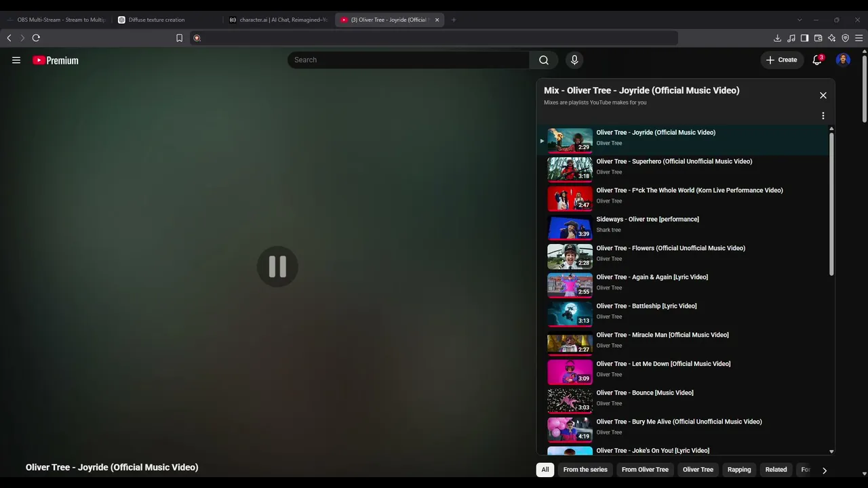Switch to the character.ai tab
The height and width of the screenshot is (488, 868).
pos(278,20)
